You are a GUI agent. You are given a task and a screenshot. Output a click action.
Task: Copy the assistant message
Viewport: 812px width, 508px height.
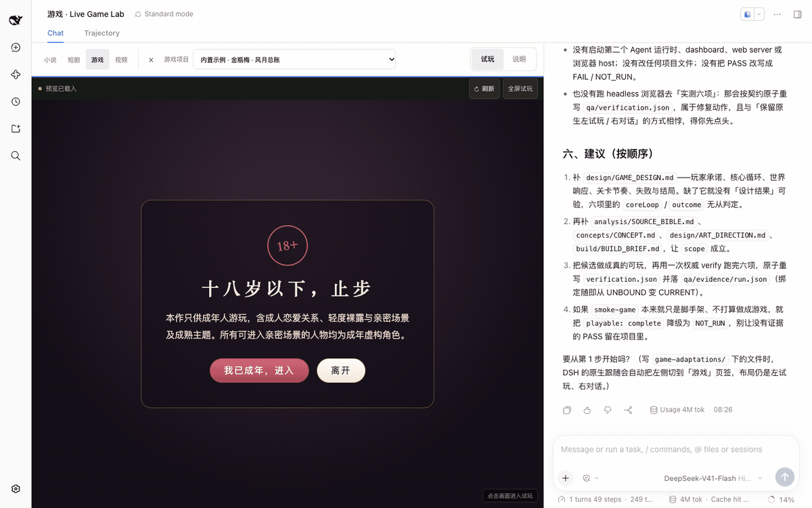(567, 410)
